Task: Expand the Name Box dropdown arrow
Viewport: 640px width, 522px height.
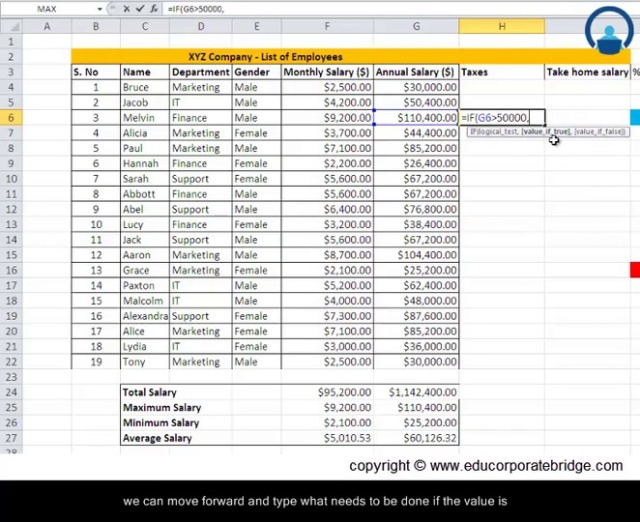Action: (100, 9)
